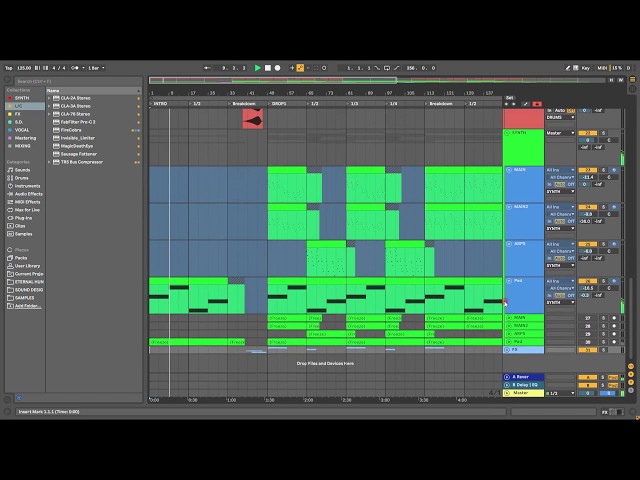Toggle the track 27 activator on frozen MAIN
640x480 pixels.
point(588,318)
